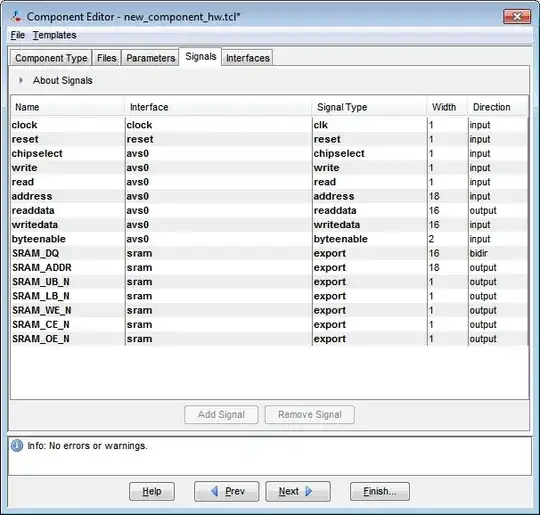Image resolution: width=540 pixels, height=515 pixels.
Task: Click the Width cell of the address row
Action: click(x=447, y=196)
